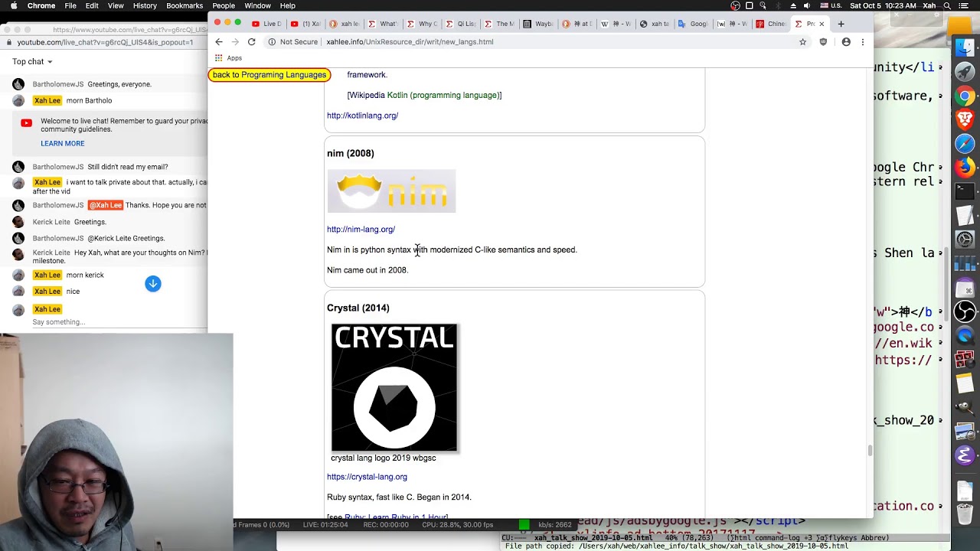980x551 pixels.
Task: Expand the Top chat dropdown
Action: pyautogui.click(x=32, y=61)
